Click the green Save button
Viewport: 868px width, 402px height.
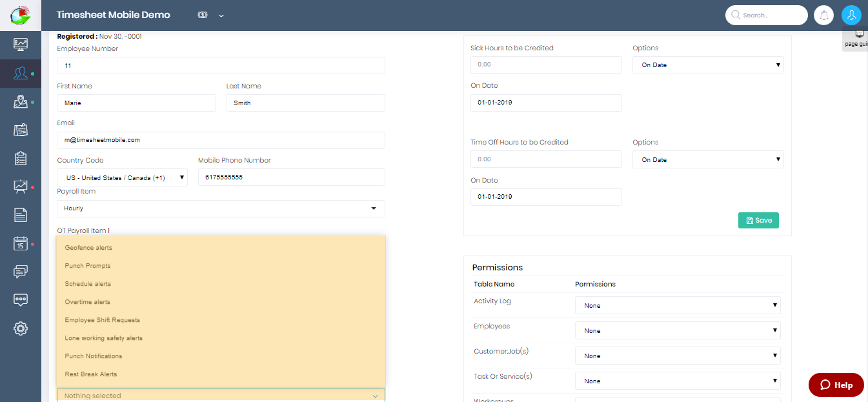click(x=758, y=220)
